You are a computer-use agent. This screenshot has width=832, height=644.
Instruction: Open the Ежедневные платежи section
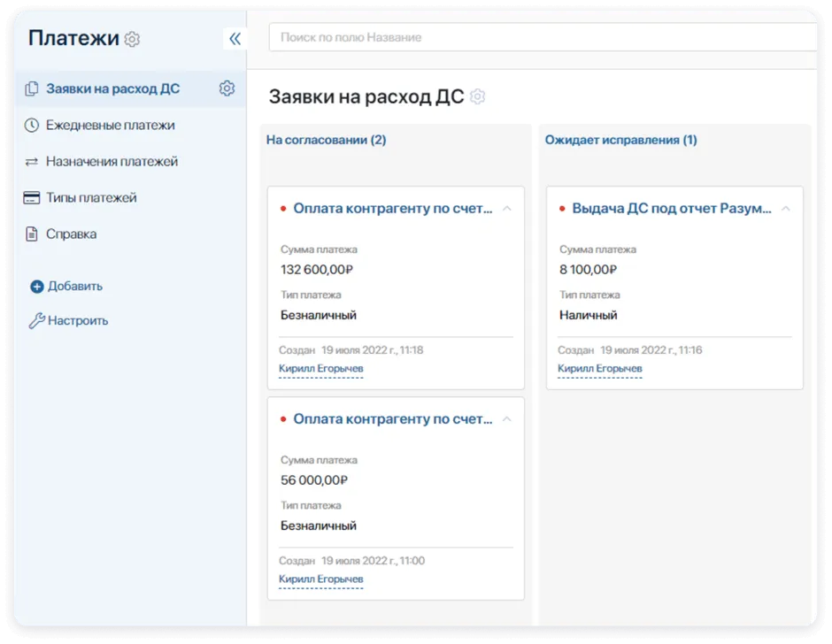click(x=104, y=125)
